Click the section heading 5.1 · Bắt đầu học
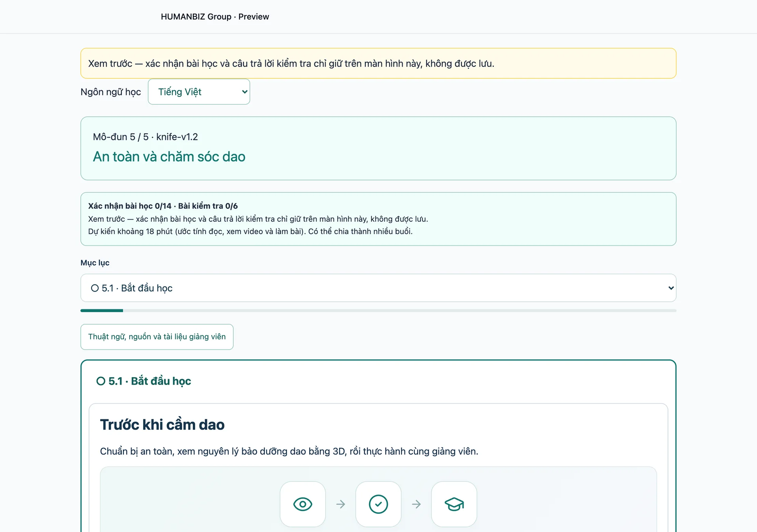Image resolution: width=757 pixels, height=532 pixels. click(x=144, y=381)
